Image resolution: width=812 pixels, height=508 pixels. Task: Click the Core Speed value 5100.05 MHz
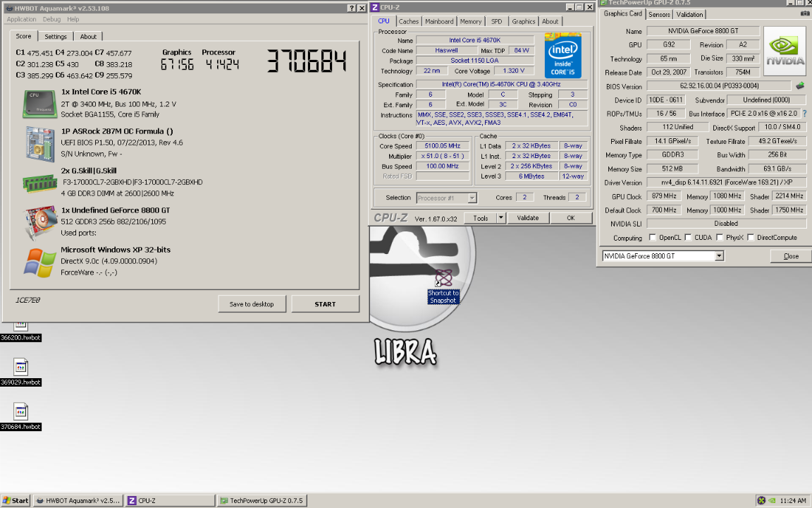pos(442,146)
